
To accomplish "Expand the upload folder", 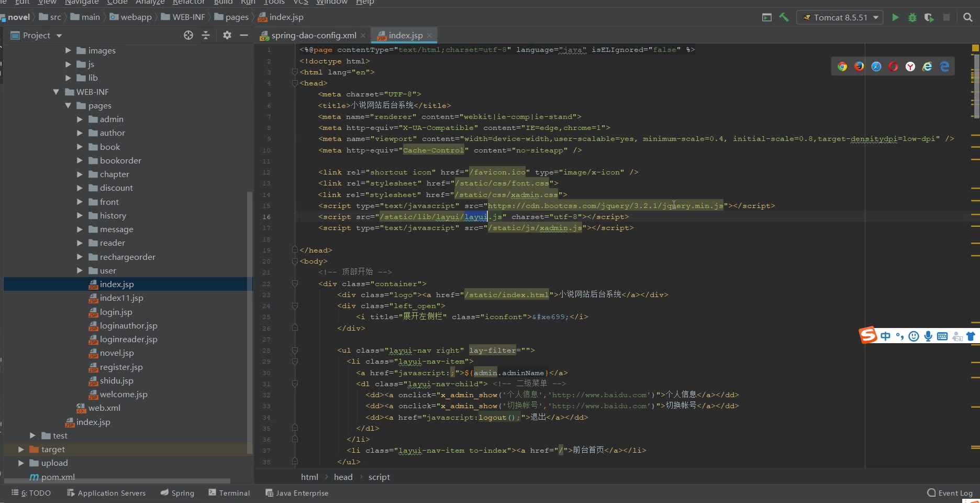I will [x=21, y=463].
